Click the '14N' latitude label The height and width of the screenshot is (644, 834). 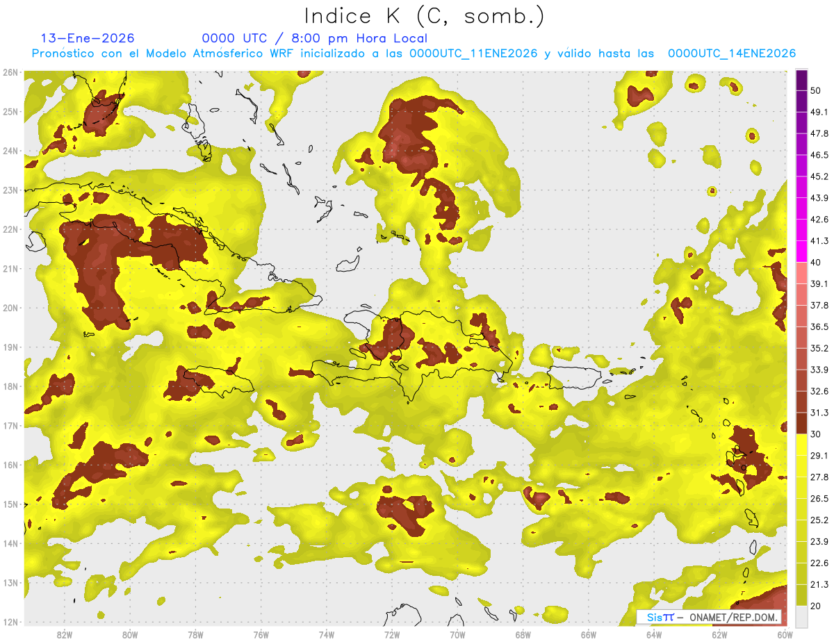[10, 543]
